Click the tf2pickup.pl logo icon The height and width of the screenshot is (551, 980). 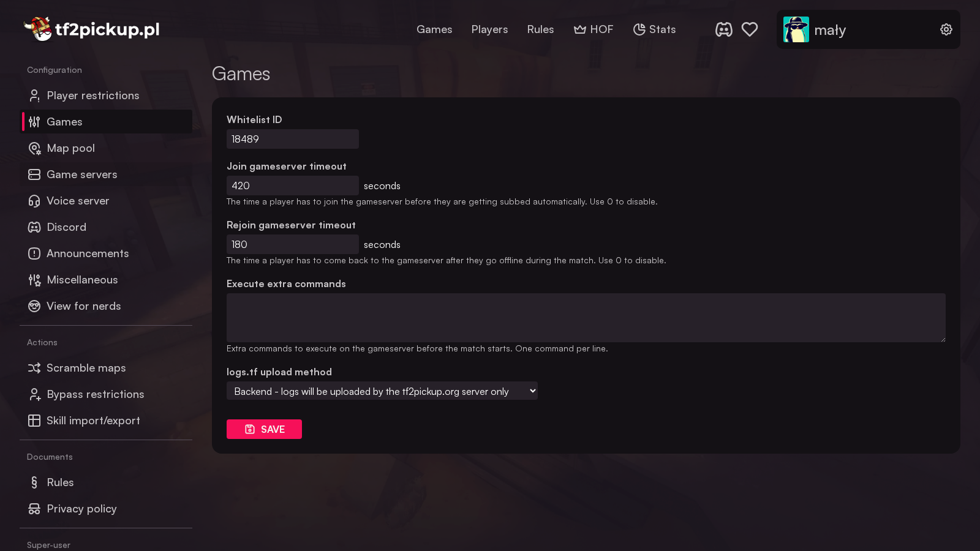coord(40,29)
